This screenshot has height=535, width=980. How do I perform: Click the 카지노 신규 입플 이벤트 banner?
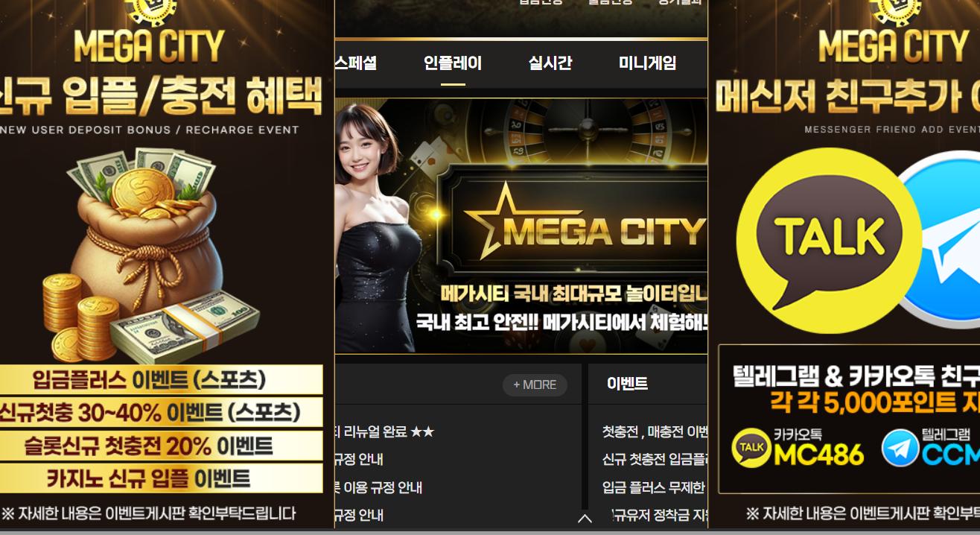162,478
